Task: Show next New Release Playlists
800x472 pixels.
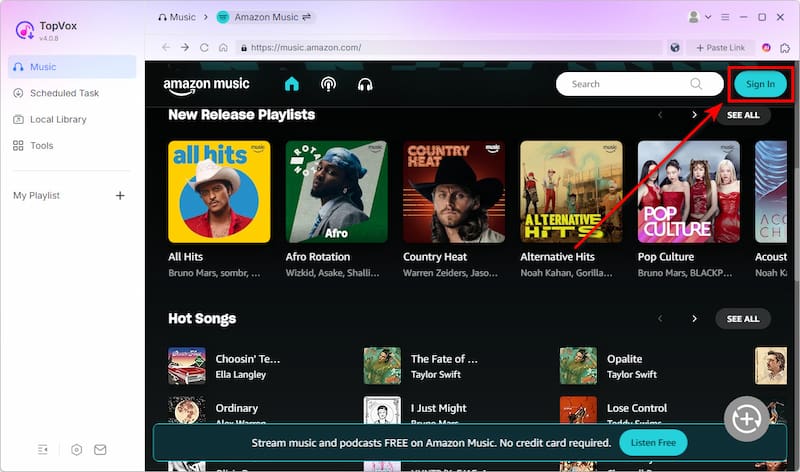Action: point(694,115)
